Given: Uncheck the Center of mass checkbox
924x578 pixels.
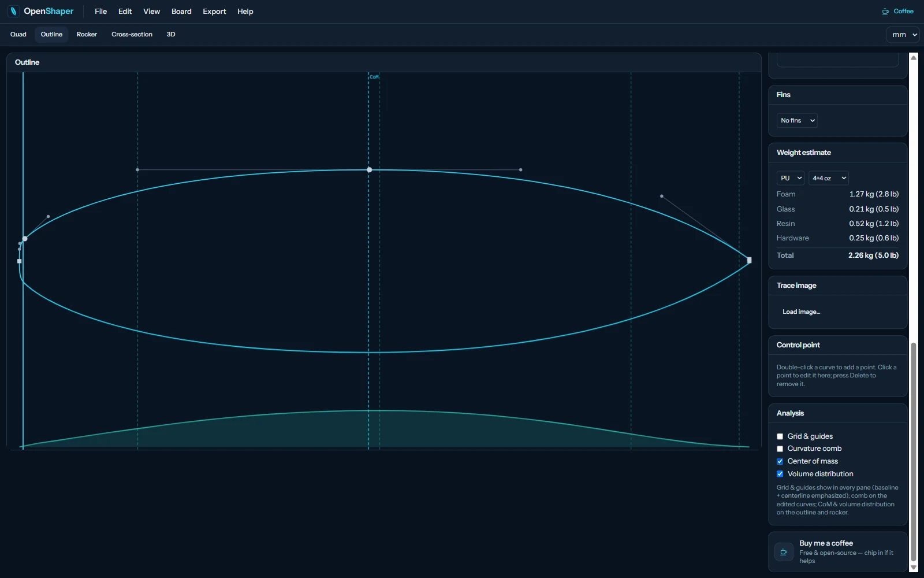Looking at the screenshot, I should (780, 461).
